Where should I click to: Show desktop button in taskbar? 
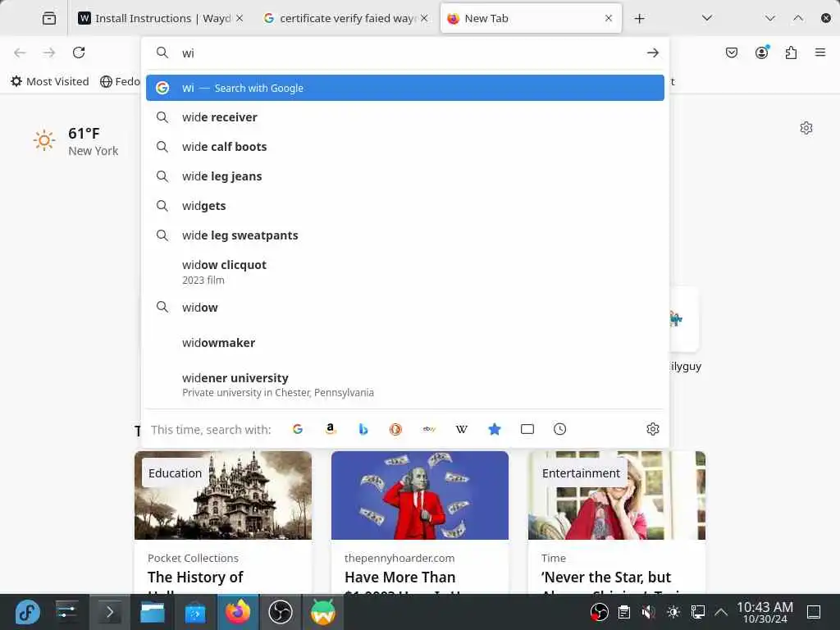coord(814,612)
